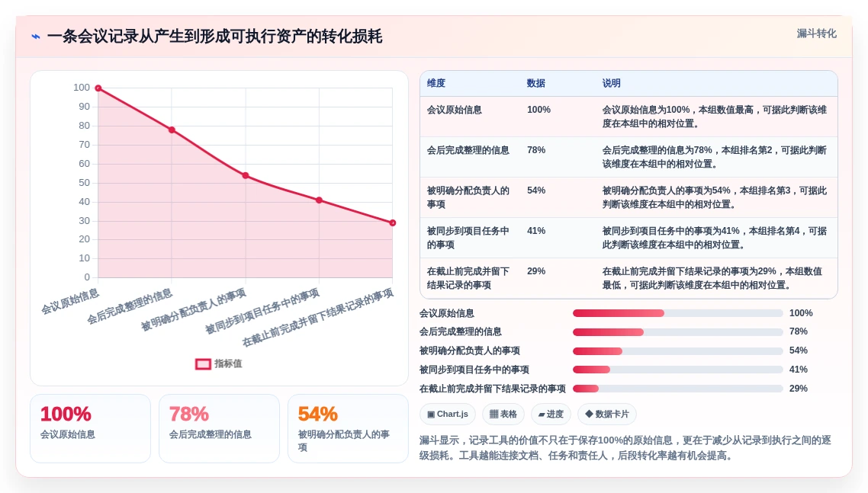This screenshot has height=493, width=868.
Task: Click the 维度 column header
Action: [x=436, y=83]
